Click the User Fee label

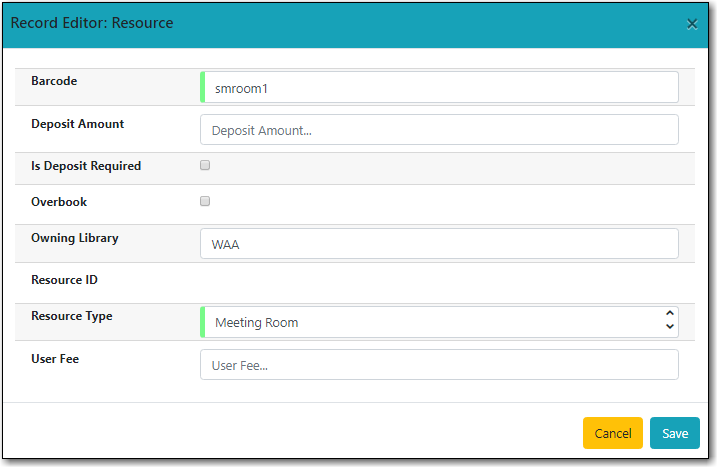pyautogui.click(x=55, y=359)
